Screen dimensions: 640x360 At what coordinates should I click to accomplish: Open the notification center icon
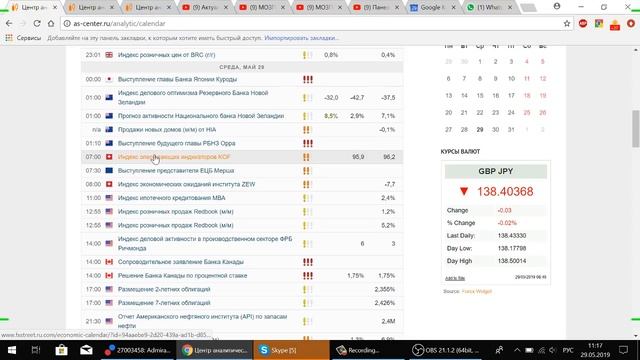(623, 350)
